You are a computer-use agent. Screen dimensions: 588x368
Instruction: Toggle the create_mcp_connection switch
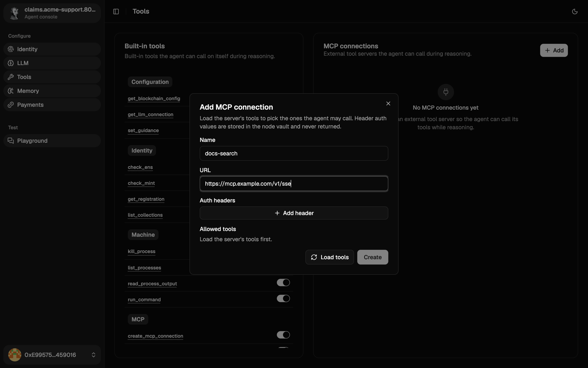(283, 335)
